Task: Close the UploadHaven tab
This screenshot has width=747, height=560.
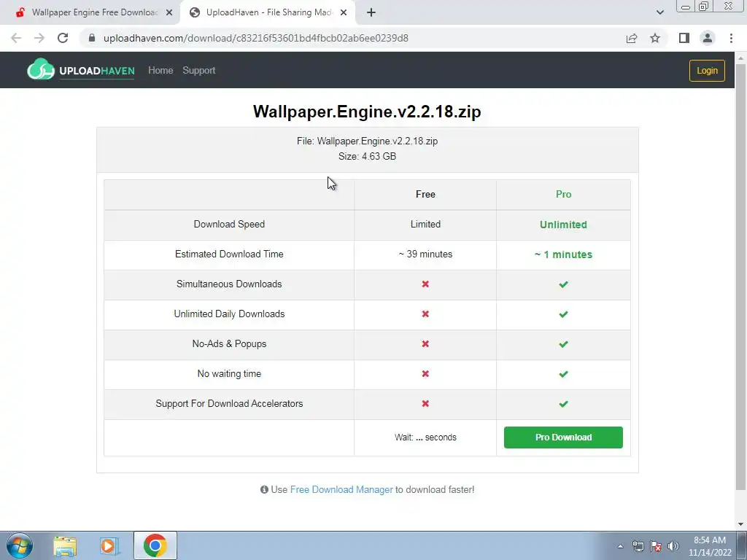Action: [344, 12]
